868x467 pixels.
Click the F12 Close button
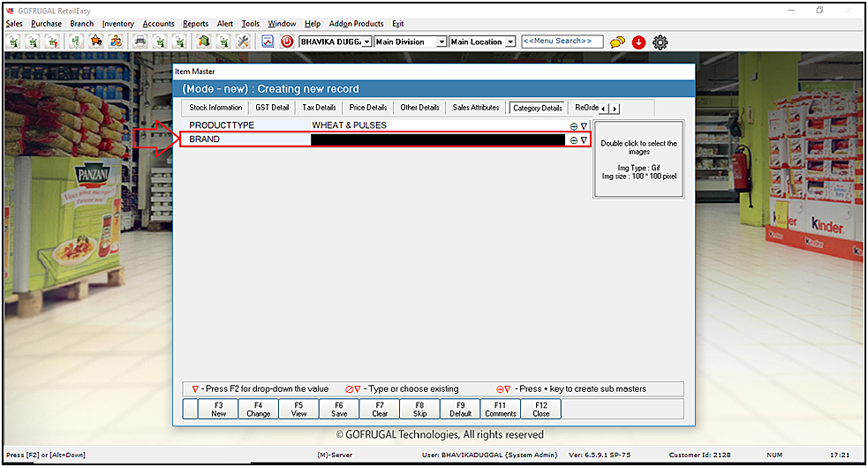(x=541, y=410)
